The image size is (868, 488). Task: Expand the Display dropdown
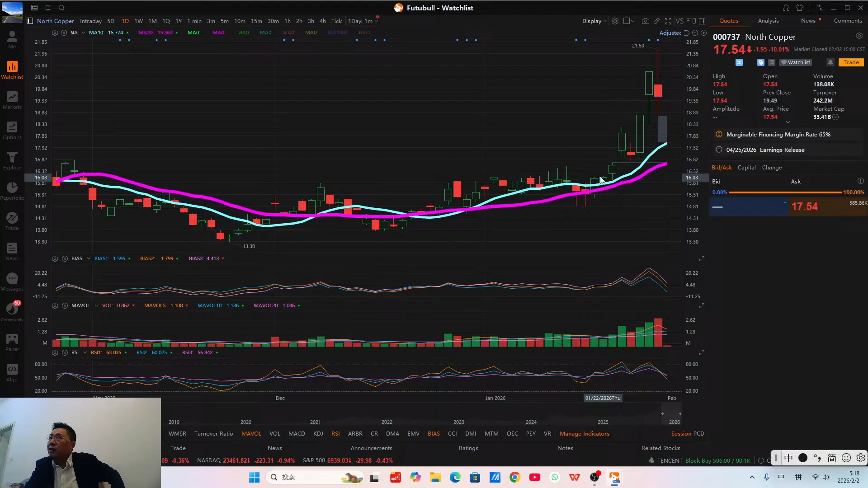pyautogui.click(x=594, y=21)
